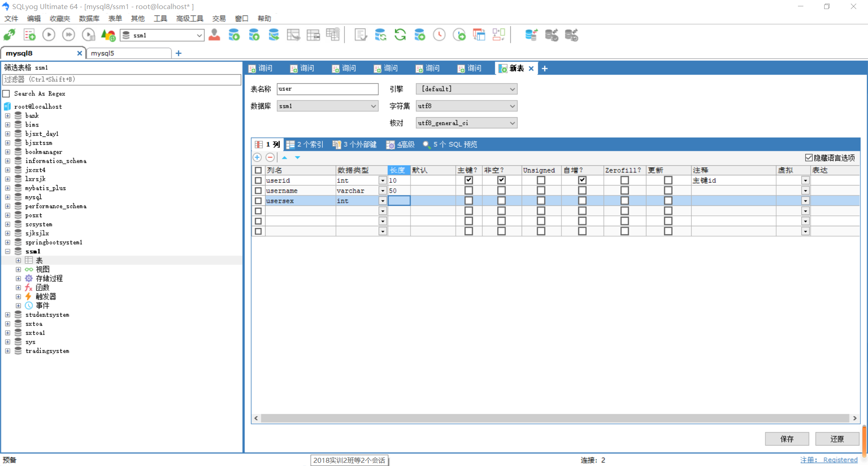Open the 数据库 menu

click(x=89, y=19)
